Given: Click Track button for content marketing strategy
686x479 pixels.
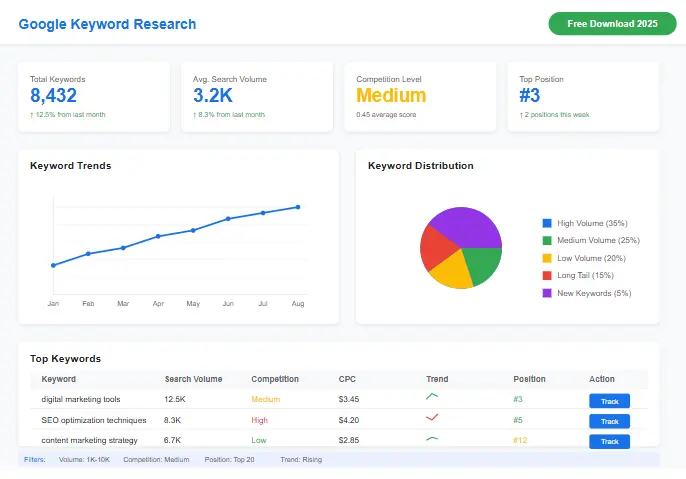Looking at the screenshot, I should pos(609,441).
